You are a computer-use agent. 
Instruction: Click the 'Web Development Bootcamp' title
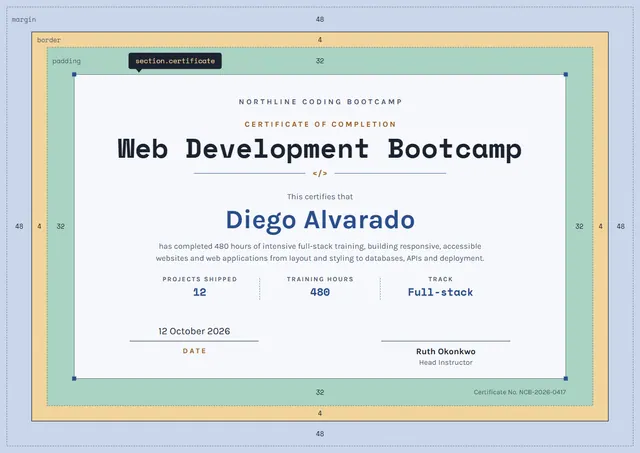(x=320, y=149)
